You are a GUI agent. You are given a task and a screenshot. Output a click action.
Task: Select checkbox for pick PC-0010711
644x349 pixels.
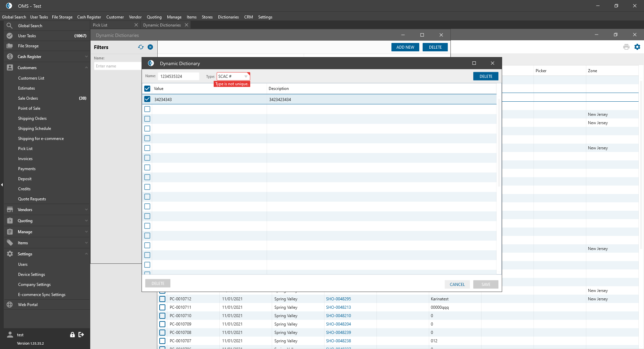point(162,307)
